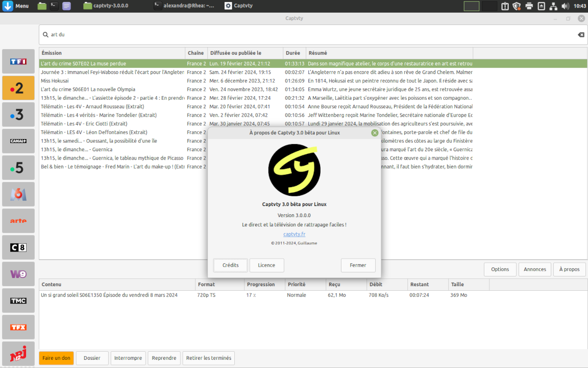Click the security shield tray icon
The width and height of the screenshot is (588, 368).
point(517,6)
